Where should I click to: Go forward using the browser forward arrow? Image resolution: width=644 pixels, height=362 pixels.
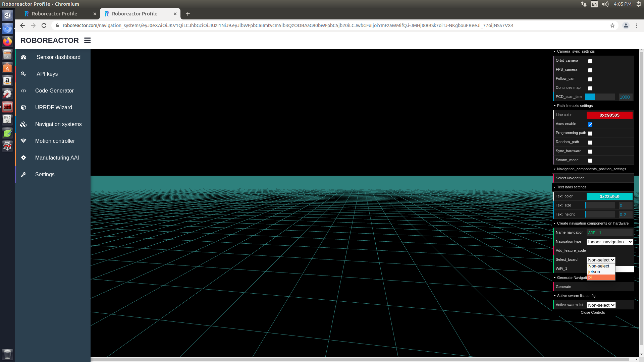33,25
